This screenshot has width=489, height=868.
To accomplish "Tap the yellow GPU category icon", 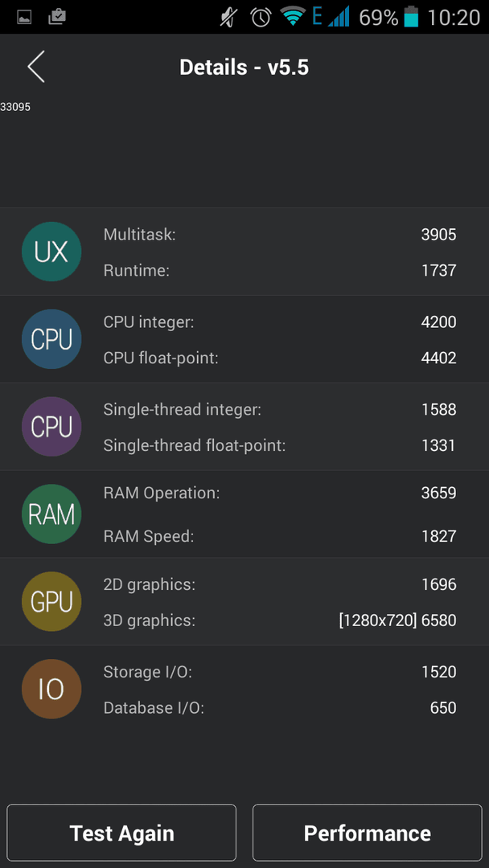I will tap(51, 601).
